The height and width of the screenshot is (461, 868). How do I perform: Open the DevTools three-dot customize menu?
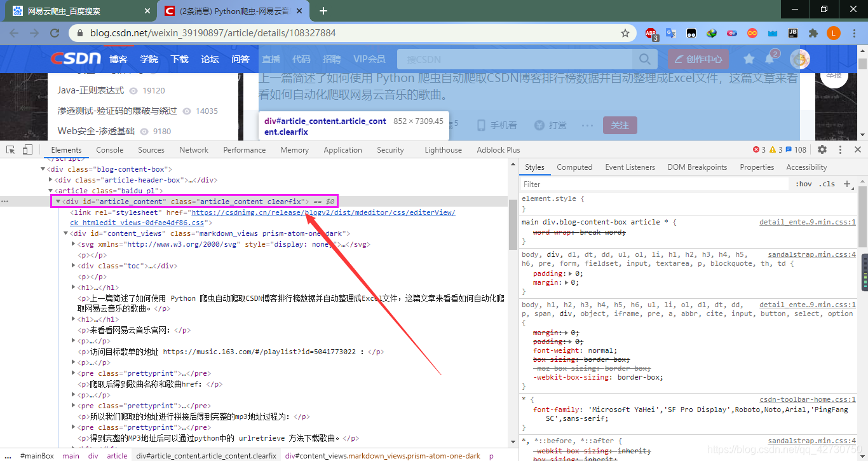(x=840, y=149)
